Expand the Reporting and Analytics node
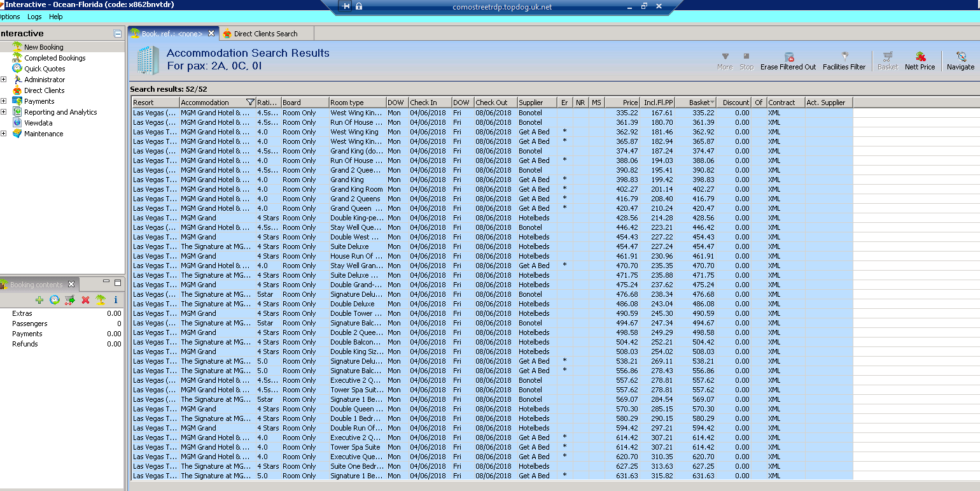This screenshot has width=980, height=491. [4, 112]
